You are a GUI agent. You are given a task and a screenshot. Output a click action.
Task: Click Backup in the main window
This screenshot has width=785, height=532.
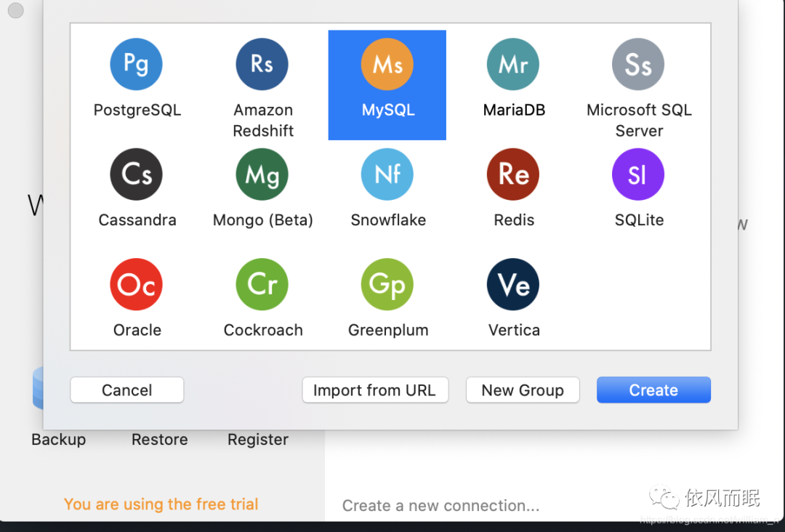point(59,440)
